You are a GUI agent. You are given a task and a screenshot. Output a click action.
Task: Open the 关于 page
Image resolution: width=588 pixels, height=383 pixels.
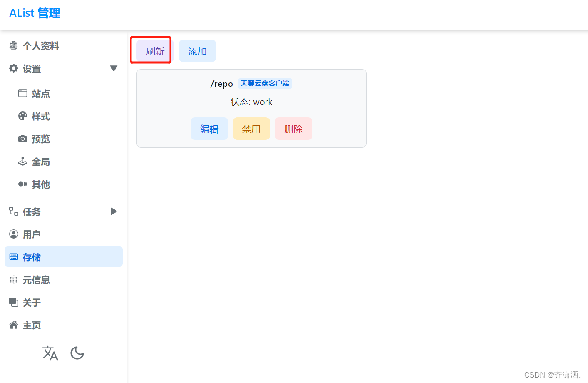tap(64, 303)
